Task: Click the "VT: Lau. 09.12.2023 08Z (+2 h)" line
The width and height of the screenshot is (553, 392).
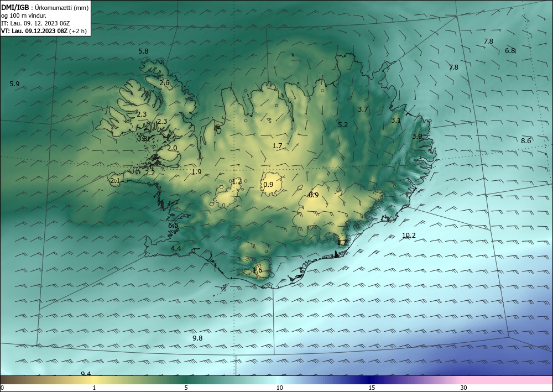Action: coord(44,31)
